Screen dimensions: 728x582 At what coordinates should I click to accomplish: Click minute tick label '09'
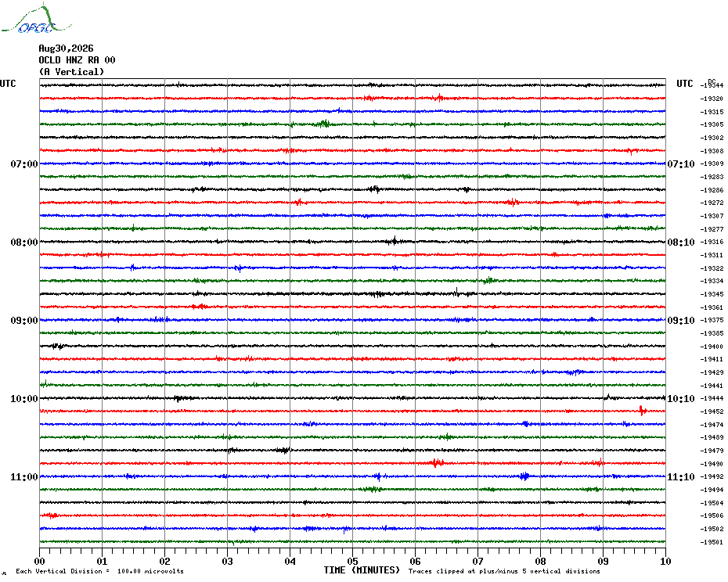pyautogui.click(x=603, y=561)
